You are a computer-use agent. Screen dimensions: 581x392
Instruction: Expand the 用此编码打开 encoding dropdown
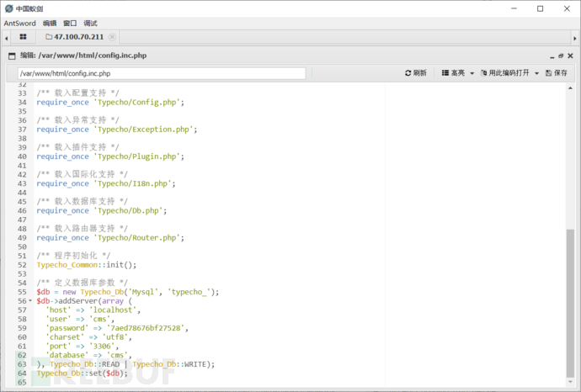pyautogui.click(x=509, y=73)
